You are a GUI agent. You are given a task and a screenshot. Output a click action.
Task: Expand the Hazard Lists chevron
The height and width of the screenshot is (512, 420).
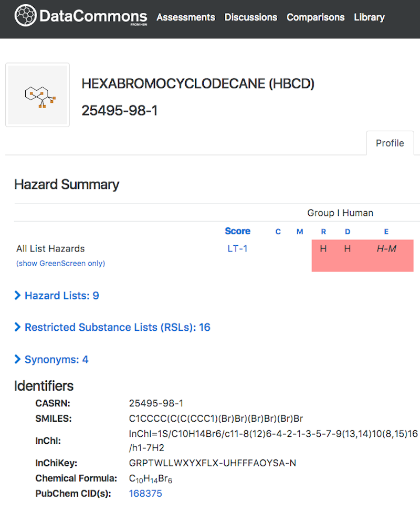tap(18, 296)
